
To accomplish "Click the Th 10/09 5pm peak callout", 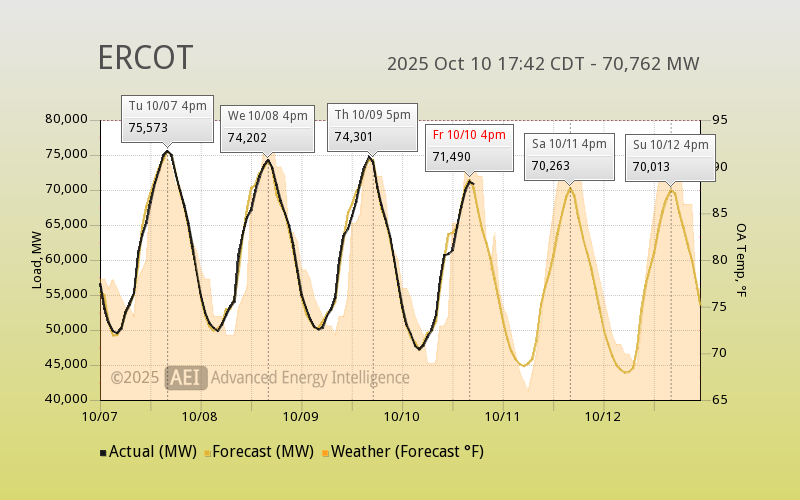I will [372, 126].
